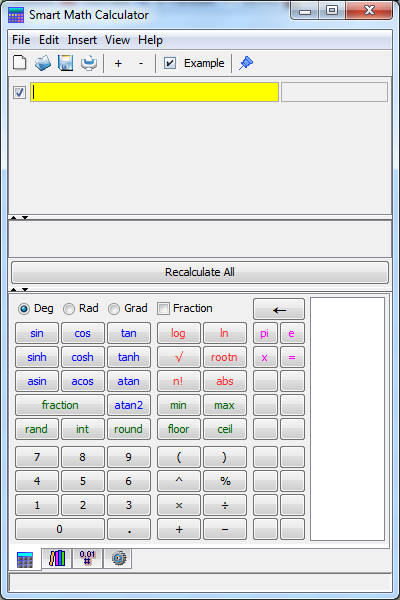Open the Help menu
This screenshot has width=400, height=600.
click(150, 40)
